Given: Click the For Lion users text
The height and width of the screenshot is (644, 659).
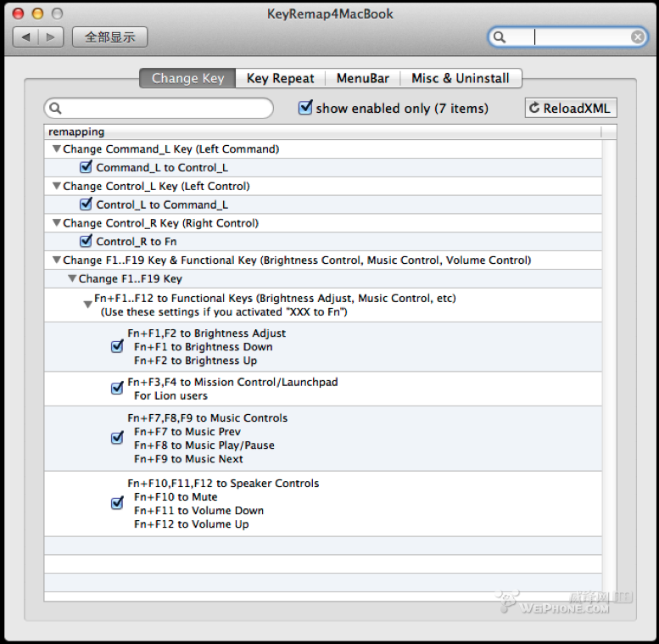Looking at the screenshot, I should click(170, 396).
